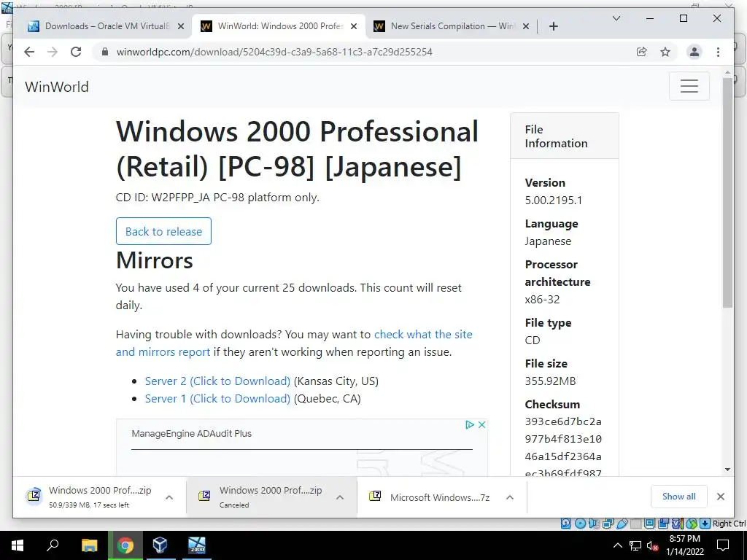
Task: Click VirtualBox optical disc status icon
Action: (x=580, y=524)
